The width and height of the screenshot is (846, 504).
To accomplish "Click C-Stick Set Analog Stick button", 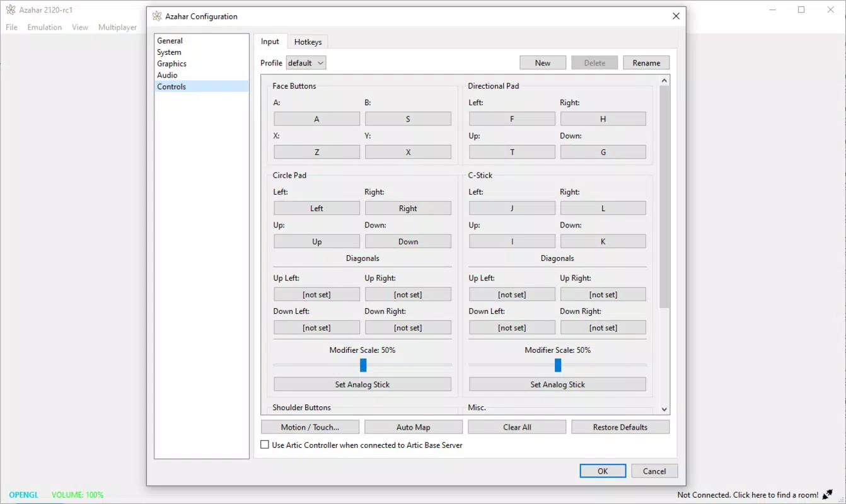I will (558, 384).
